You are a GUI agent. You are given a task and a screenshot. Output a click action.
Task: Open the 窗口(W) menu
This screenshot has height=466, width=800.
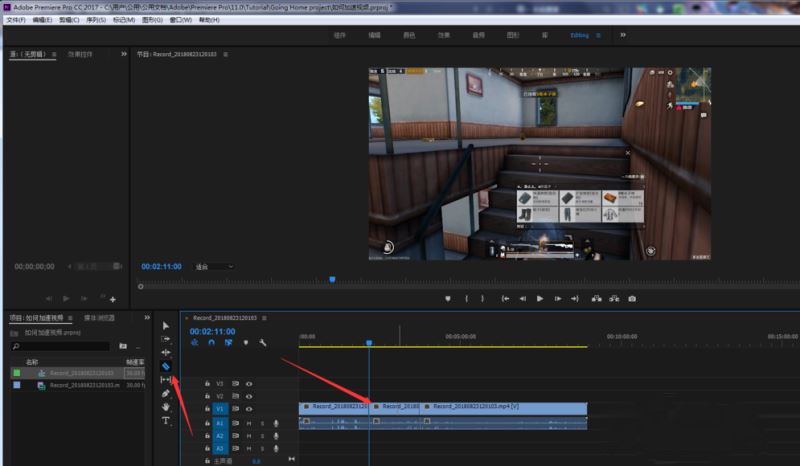[x=181, y=20]
